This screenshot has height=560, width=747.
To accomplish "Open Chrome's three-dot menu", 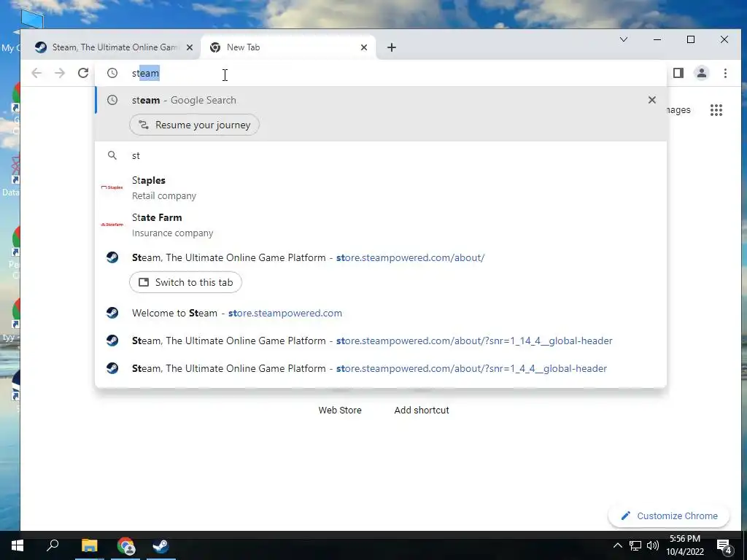I will 725,73.
